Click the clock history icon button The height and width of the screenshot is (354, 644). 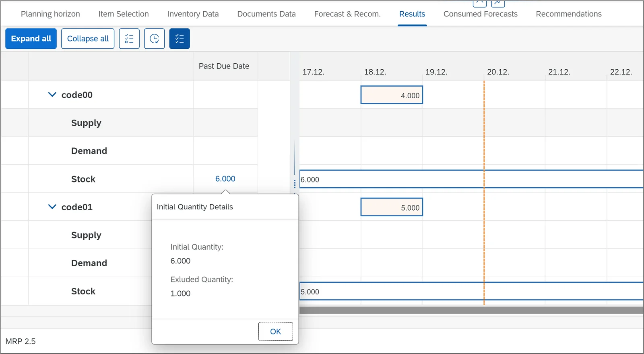tap(155, 39)
